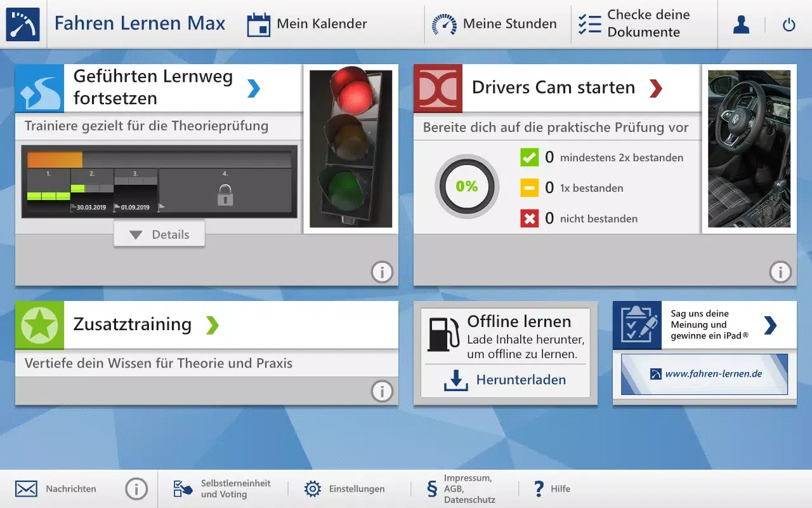The image size is (812, 508).
Task: Expand the Details dropdown
Action: coord(159,234)
